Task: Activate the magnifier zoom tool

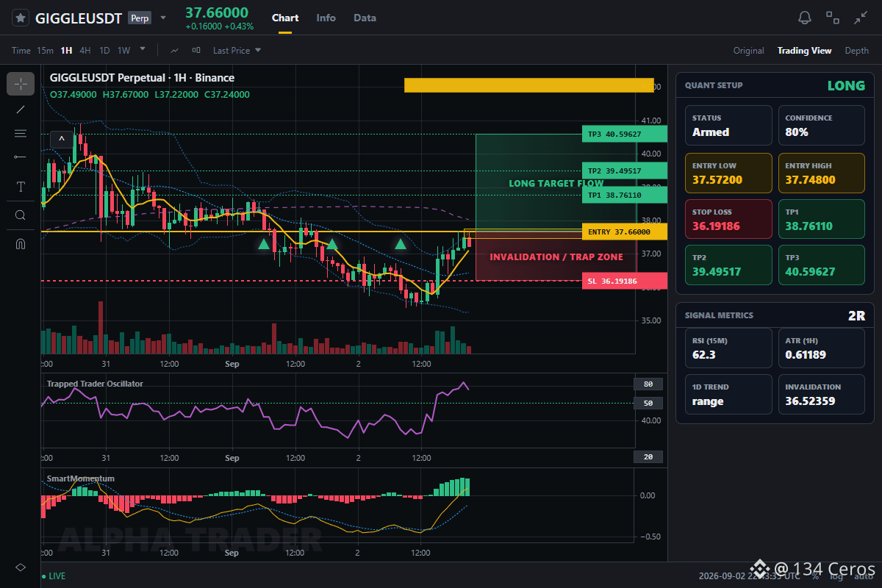Action: pyautogui.click(x=21, y=215)
